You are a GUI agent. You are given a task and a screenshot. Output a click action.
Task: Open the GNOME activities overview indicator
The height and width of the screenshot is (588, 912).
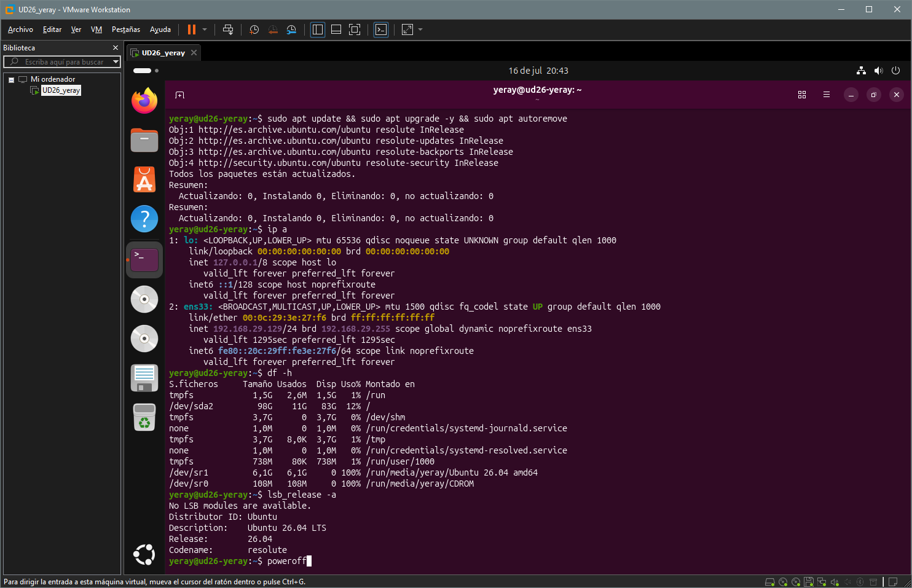point(146,71)
